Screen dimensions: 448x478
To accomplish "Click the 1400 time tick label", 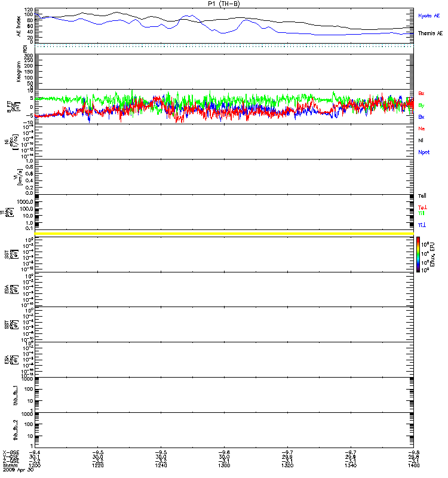I will (413, 465).
